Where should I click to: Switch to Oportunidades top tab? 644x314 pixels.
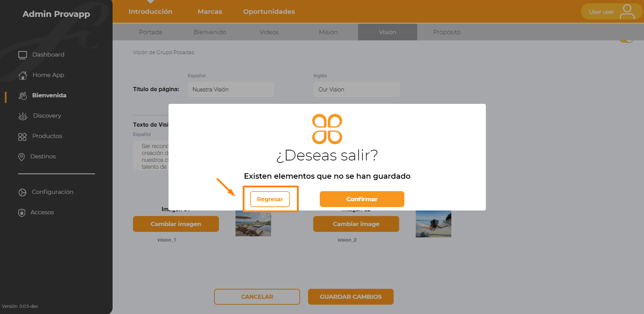[269, 11]
